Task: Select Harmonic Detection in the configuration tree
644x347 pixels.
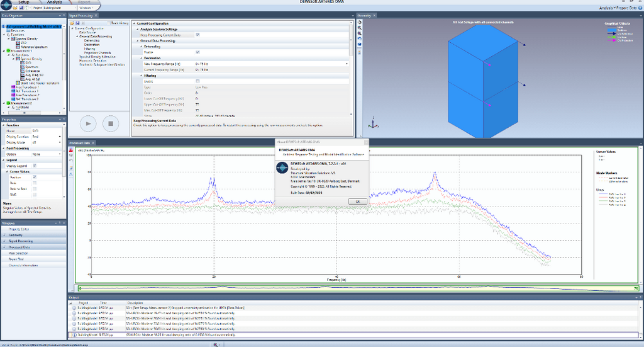Action: [x=93, y=60]
